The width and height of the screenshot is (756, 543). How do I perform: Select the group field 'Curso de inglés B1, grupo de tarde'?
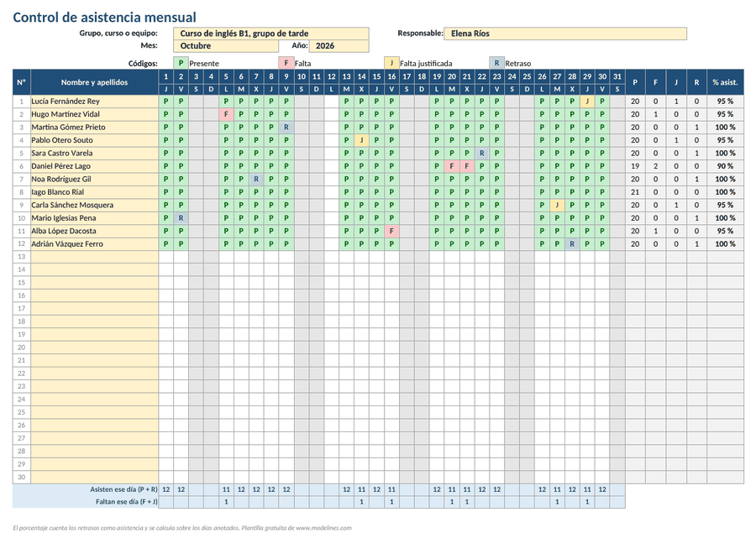coord(271,34)
